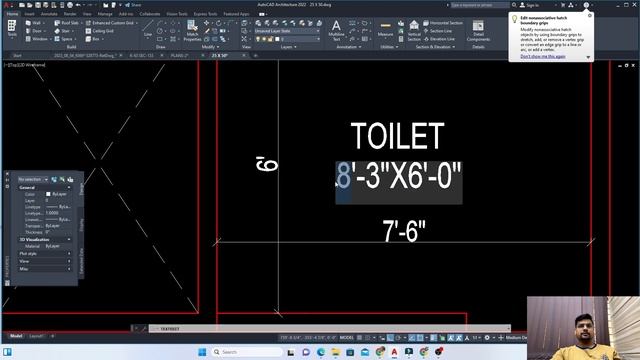Expand the Annotation panel dropdown
This screenshot has height=360, width=640.
(349, 47)
